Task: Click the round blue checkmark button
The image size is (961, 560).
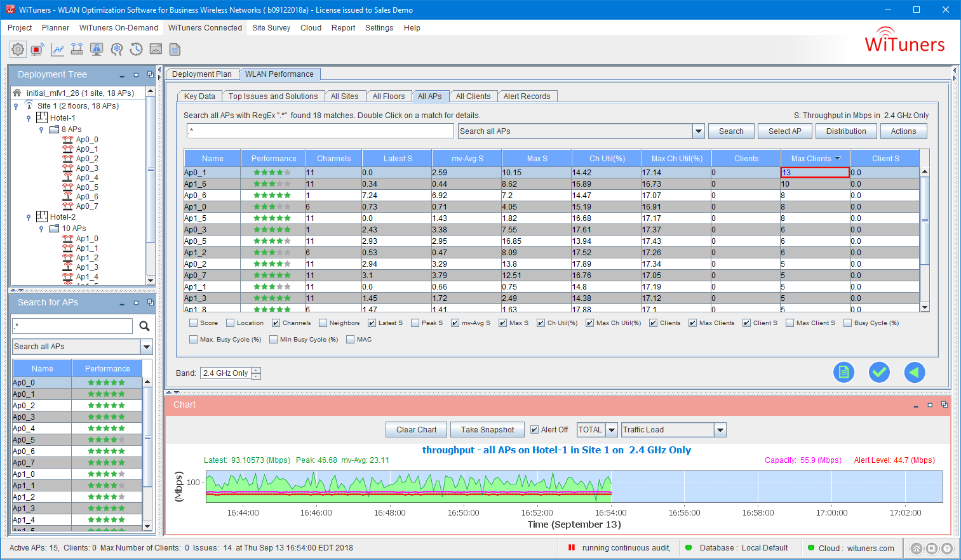Action: pos(879,373)
